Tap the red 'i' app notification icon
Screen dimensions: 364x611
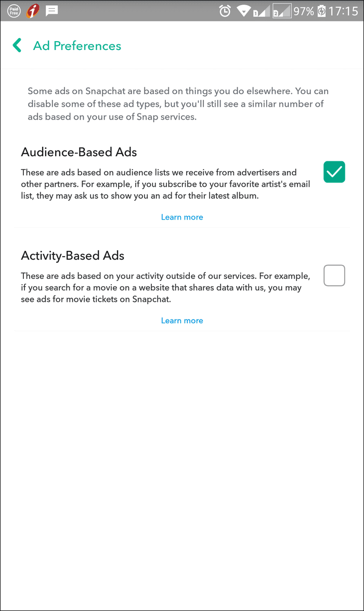33,11
